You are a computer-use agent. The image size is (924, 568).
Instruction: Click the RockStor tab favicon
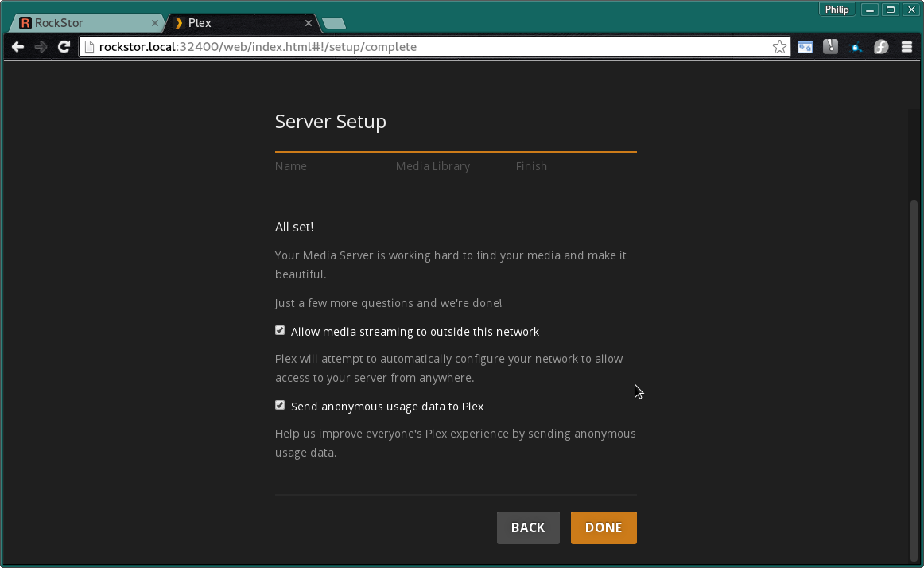tap(25, 23)
